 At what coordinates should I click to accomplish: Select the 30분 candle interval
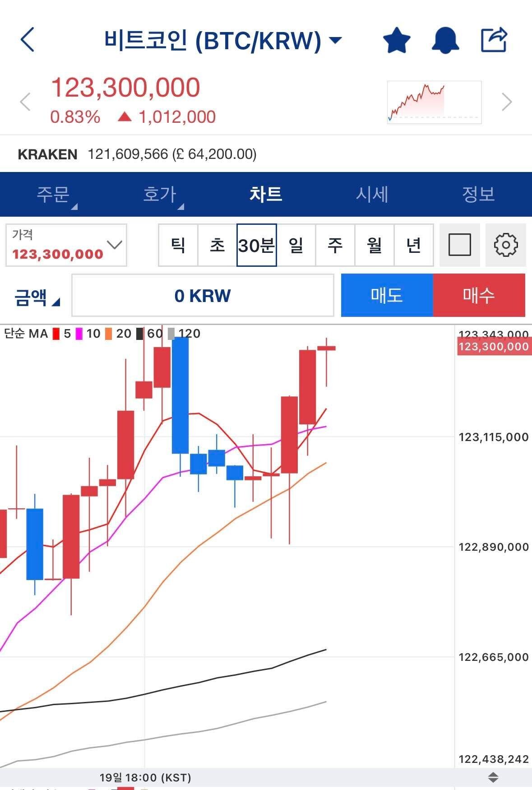[x=257, y=245]
